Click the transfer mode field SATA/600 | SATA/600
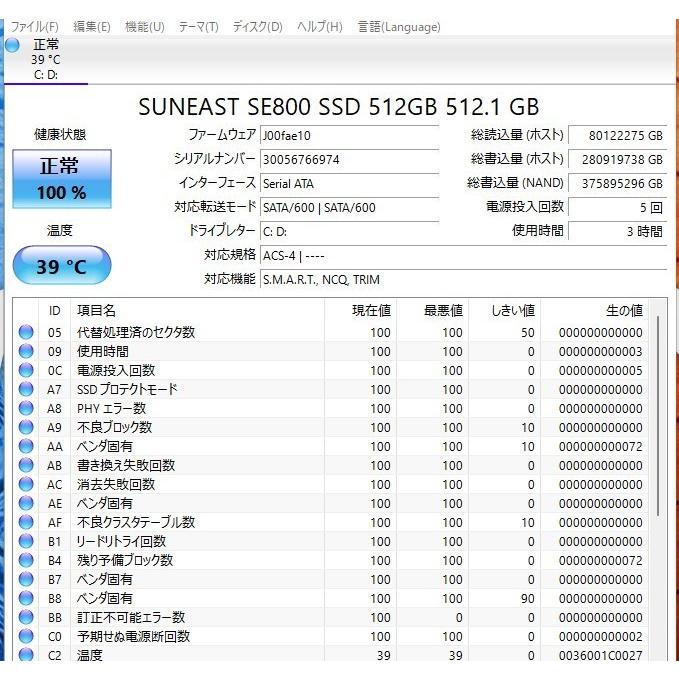The height and width of the screenshot is (679, 679). point(349,207)
